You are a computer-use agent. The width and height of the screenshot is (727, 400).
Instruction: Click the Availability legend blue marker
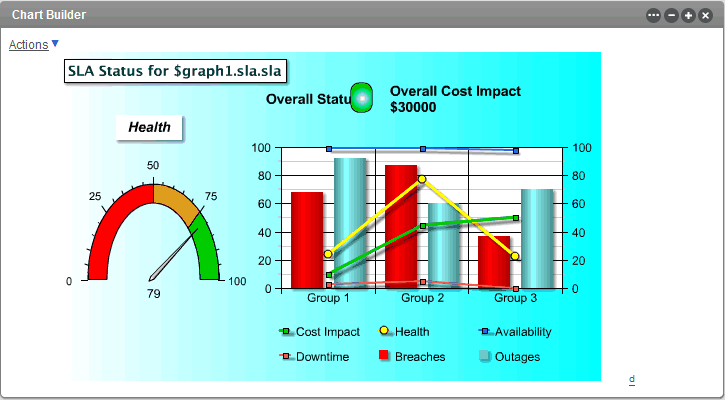(x=485, y=331)
